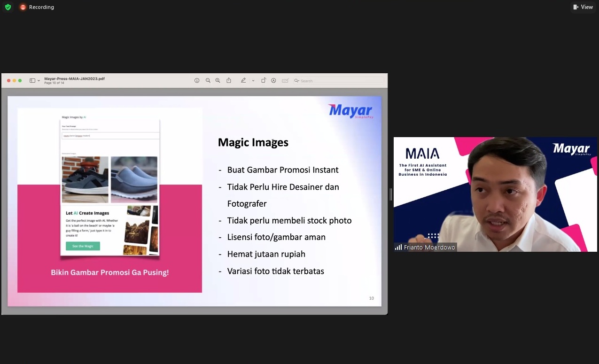599x364 pixels.
Task: Expand the sidebar view options chevron
Action: click(x=39, y=80)
